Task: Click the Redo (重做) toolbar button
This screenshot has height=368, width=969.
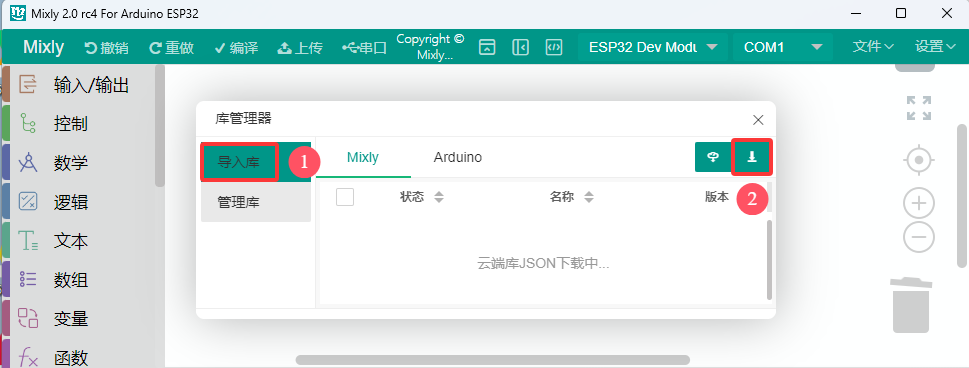Action: (x=172, y=48)
